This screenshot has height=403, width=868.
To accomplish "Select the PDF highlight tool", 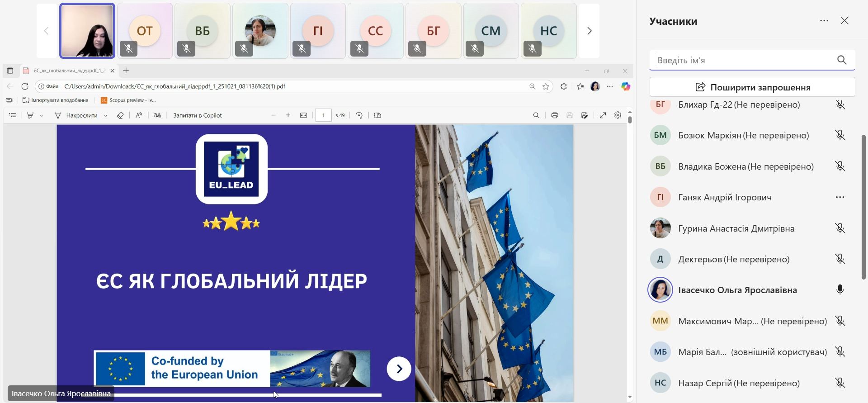I will pyautogui.click(x=30, y=115).
